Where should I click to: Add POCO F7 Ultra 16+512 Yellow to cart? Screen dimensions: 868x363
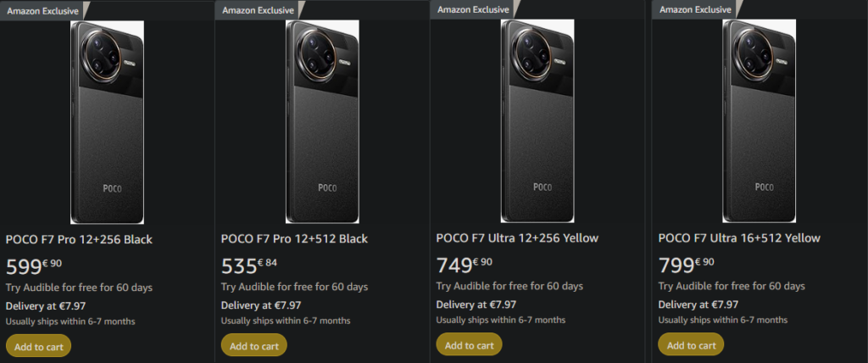pyautogui.click(x=691, y=345)
